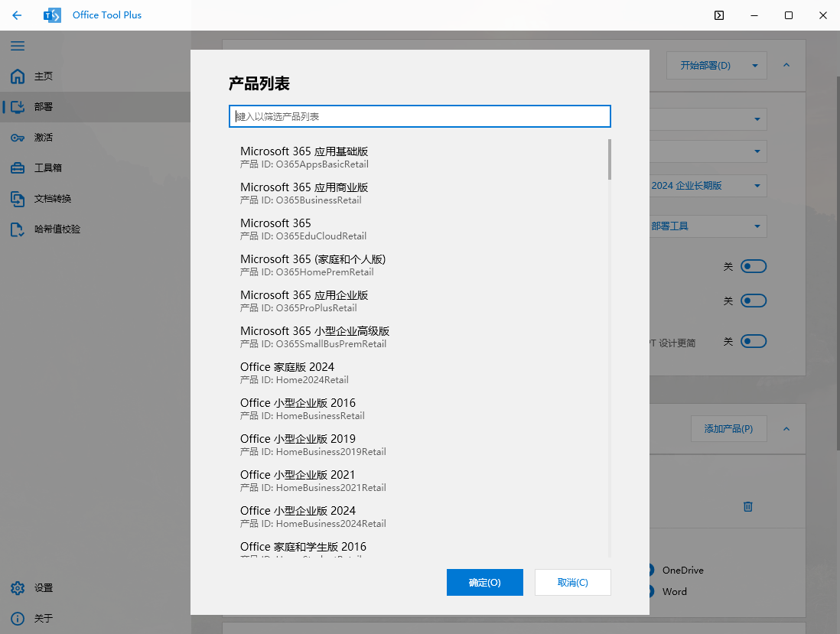Select Microsoft 365 应用商业版 from list

(304, 193)
